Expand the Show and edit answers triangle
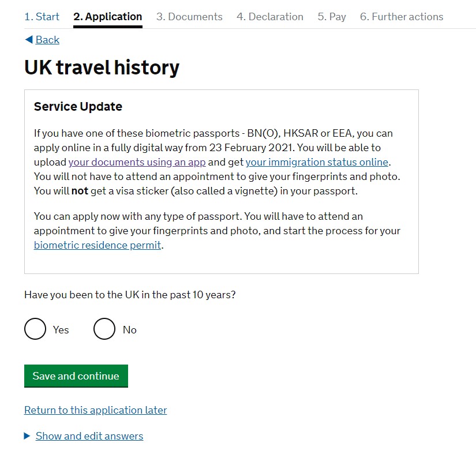Screen dimensions: 476x458 (x=27, y=436)
